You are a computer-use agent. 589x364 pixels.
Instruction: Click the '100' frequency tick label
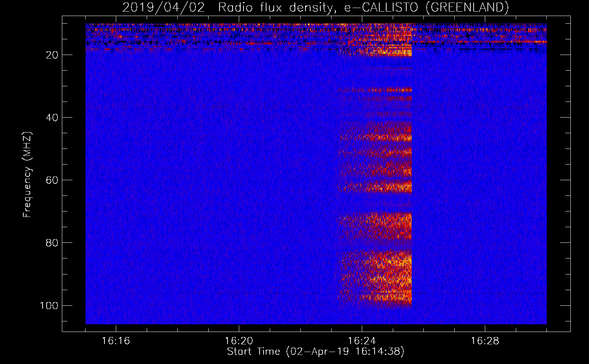coord(49,305)
